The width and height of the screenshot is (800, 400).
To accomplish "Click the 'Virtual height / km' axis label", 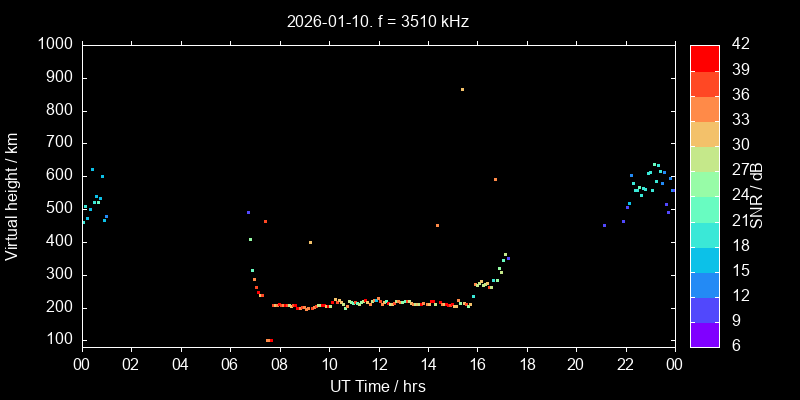I will pos(12,196).
